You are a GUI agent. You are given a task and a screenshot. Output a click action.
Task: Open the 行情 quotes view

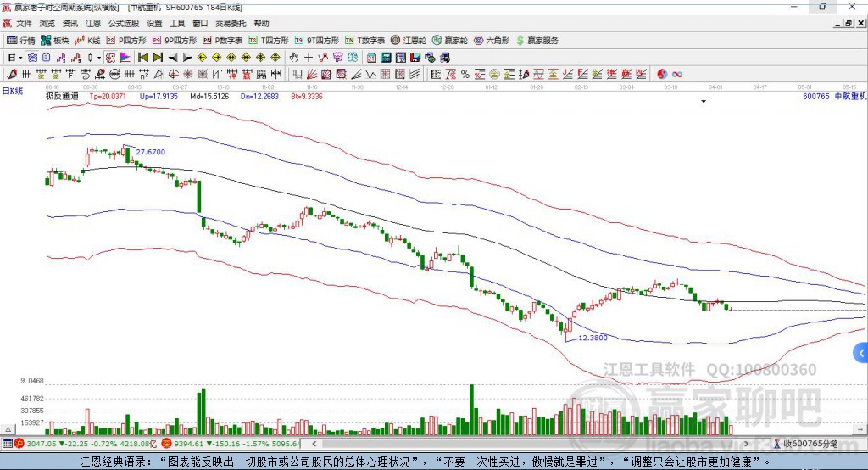[20, 41]
